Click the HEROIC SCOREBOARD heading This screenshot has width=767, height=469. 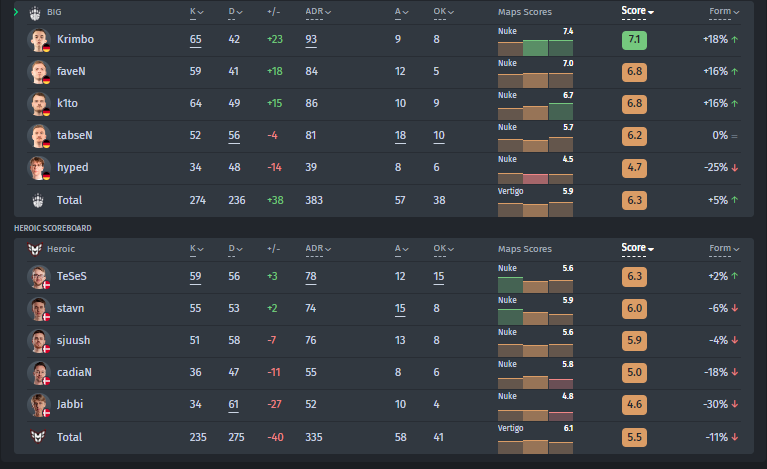(53, 228)
